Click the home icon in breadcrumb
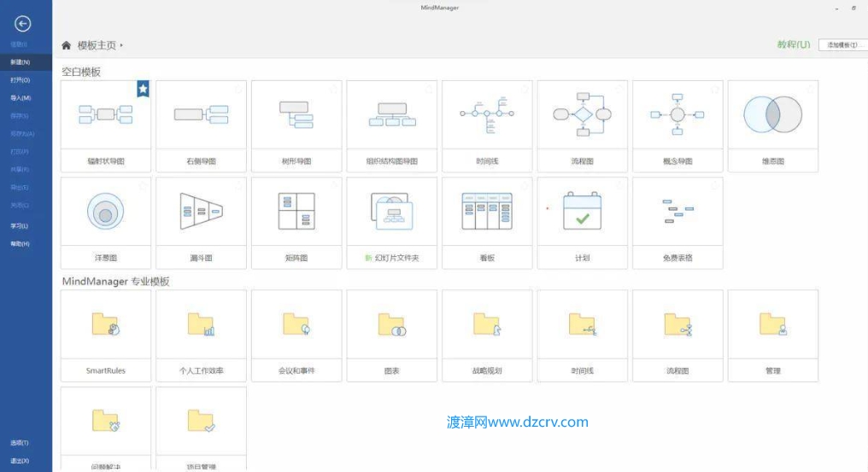Image resolution: width=868 pixels, height=472 pixels. [67, 45]
